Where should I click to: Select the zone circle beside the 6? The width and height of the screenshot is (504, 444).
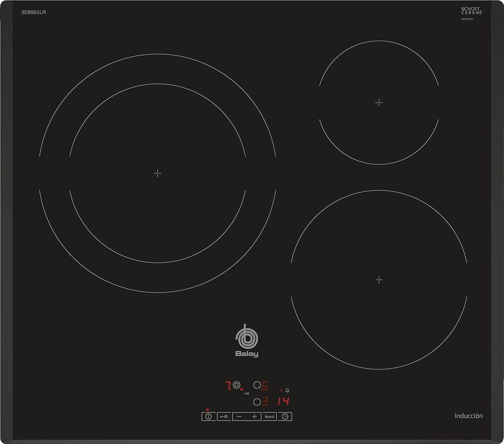pyautogui.click(x=257, y=385)
